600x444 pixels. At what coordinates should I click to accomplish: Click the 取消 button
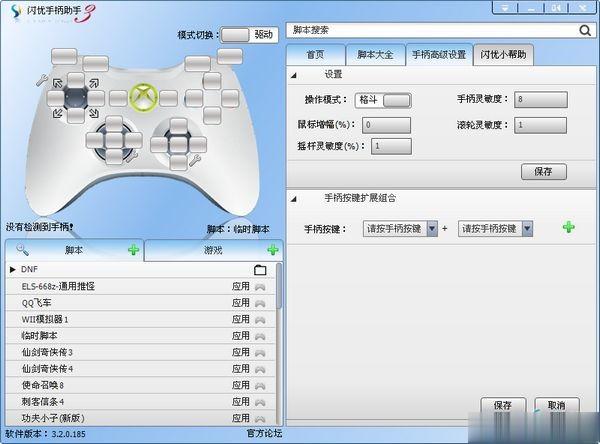pyautogui.click(x=556, y=405)
